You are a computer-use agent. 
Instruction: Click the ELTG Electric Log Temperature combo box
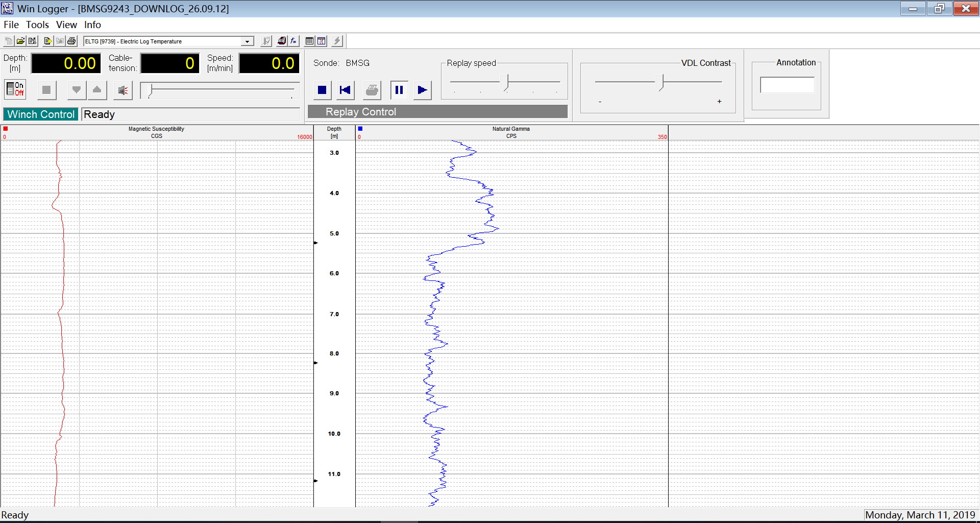tap(162, 41)
